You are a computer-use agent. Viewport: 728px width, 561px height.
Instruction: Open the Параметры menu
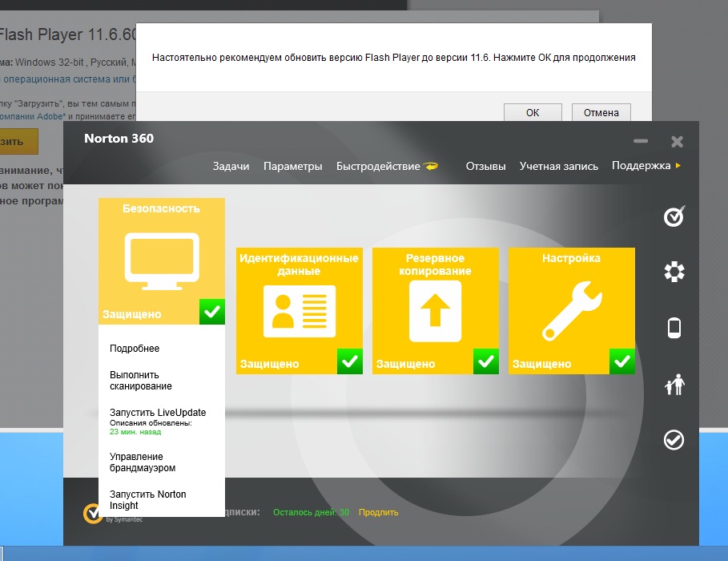(293, 167)
